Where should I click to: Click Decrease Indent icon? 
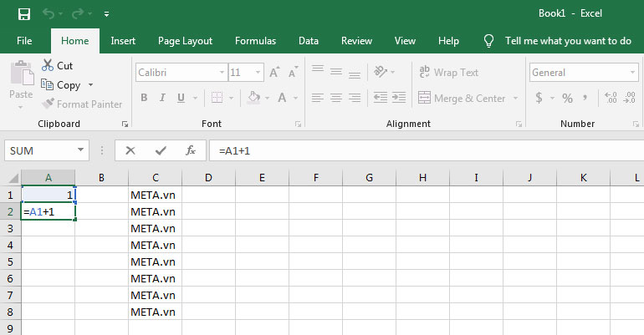(381, 98)
